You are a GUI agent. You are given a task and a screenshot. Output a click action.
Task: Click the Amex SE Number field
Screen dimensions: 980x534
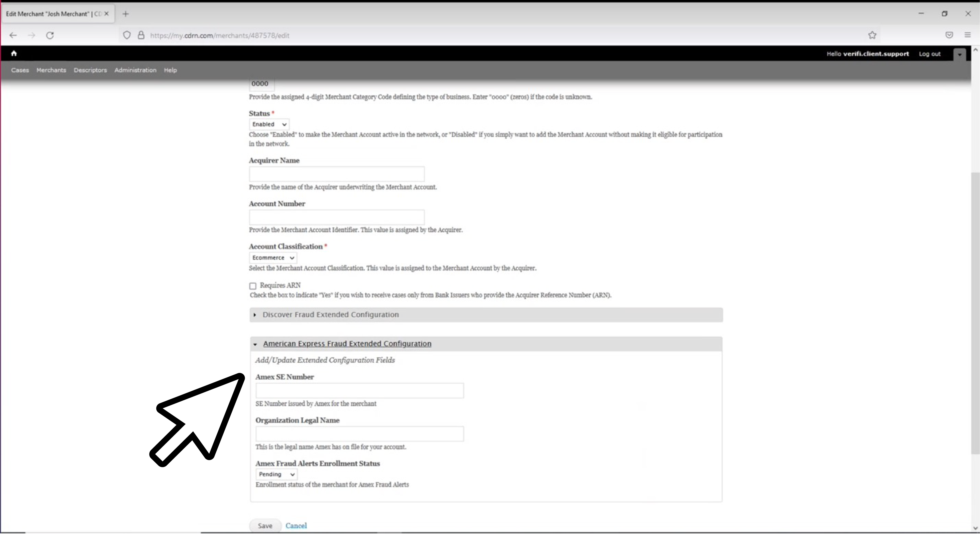(x=360, y=391)
